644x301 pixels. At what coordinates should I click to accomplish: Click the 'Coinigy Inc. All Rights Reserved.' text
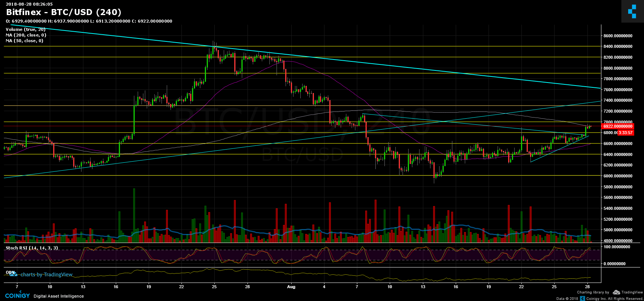coord(615,299)
